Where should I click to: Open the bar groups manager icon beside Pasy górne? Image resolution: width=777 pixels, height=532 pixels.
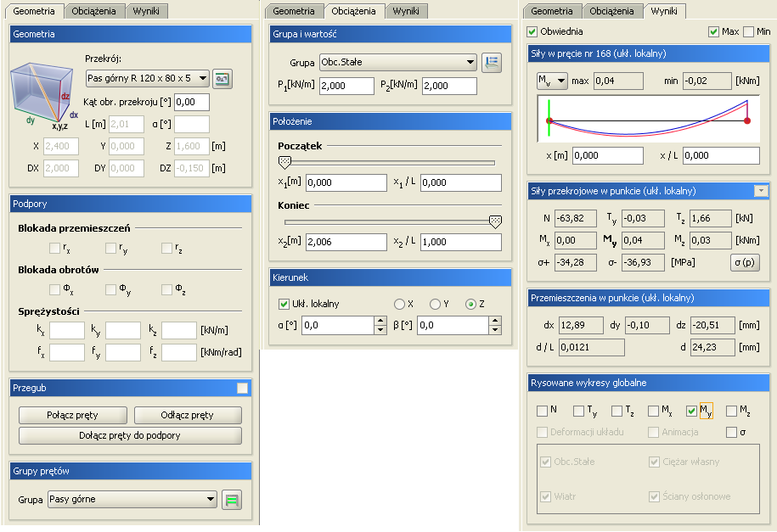pos(232,500)
